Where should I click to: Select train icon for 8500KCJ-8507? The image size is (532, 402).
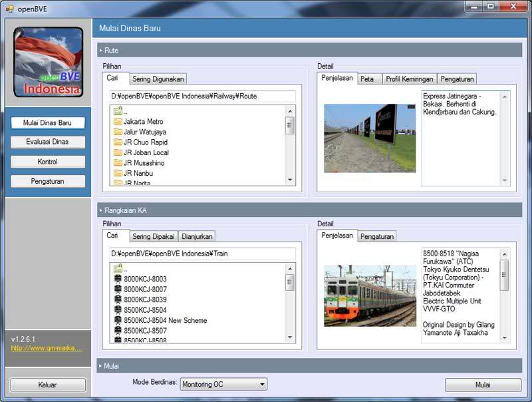(x=118, y=330)
